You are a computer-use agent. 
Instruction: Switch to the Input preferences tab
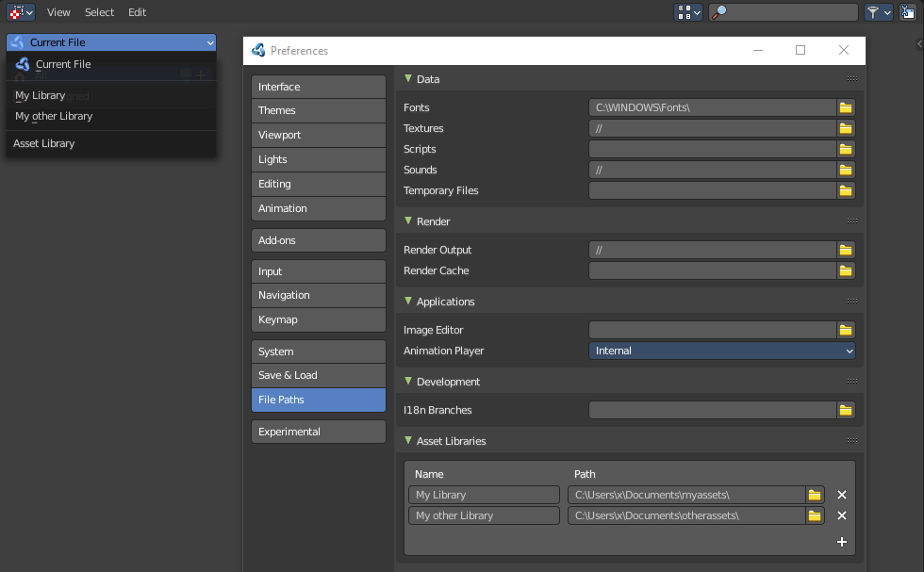click(319, 271)
